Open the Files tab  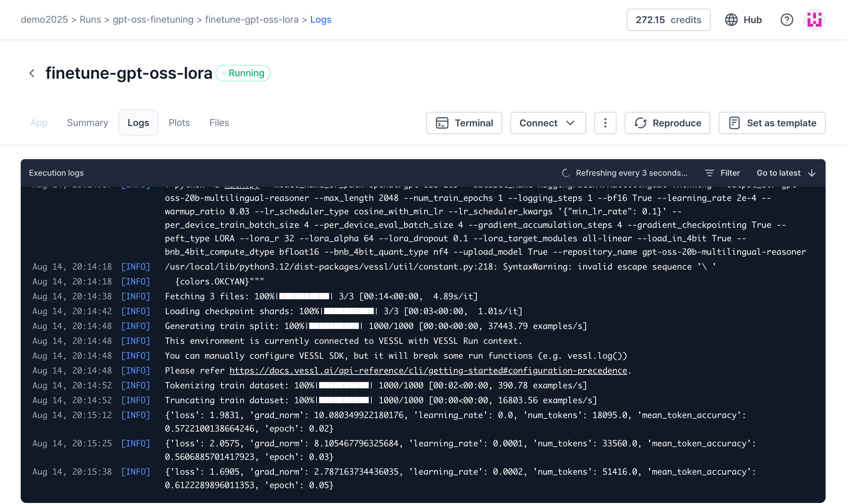[219, 123]
